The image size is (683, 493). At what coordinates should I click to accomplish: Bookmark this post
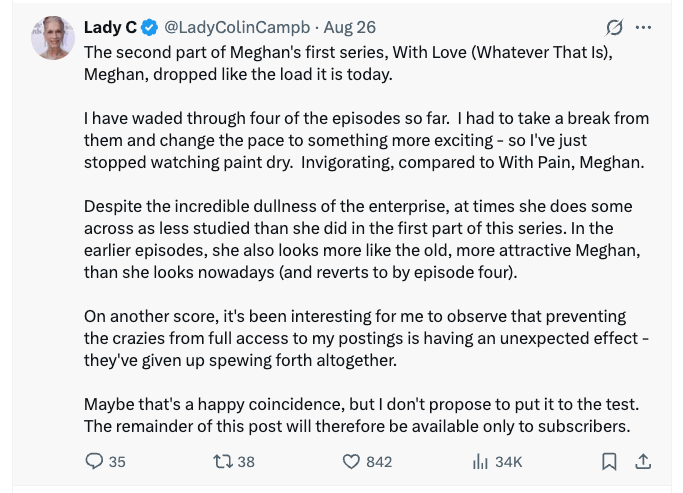[609, 461]
